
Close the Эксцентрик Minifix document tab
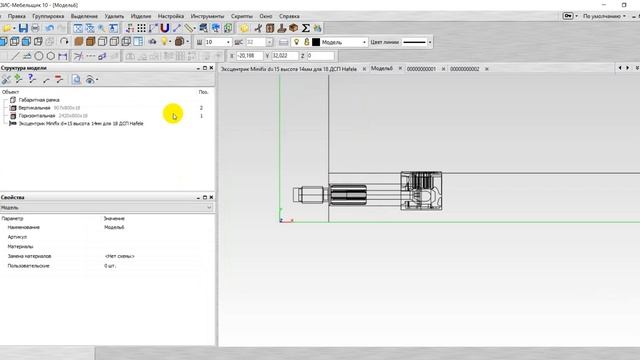(x=364, y=69)
